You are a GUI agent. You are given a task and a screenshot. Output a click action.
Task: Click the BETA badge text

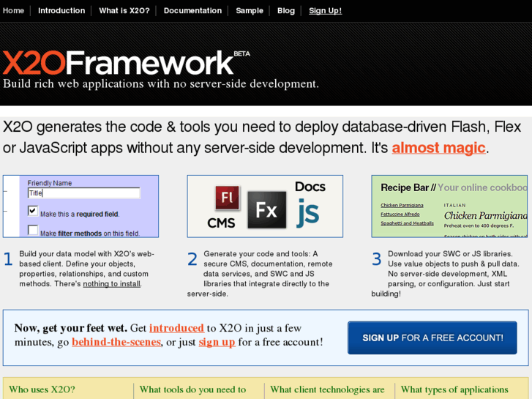(x=242, y=53)
